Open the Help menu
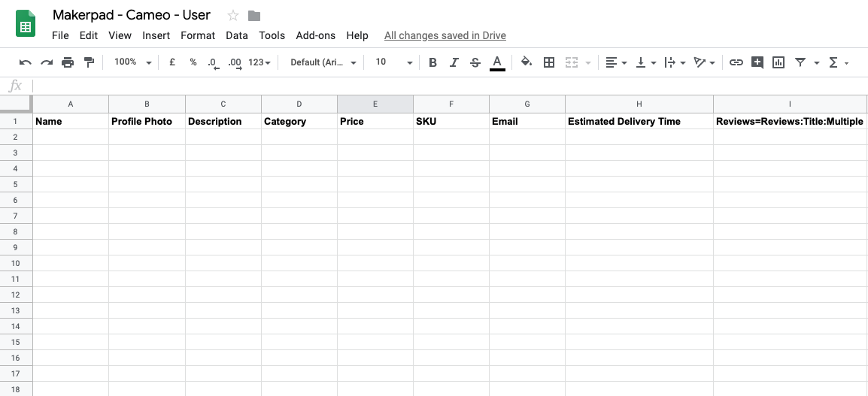Image resolution: width=868 pixels, height=396 pixels. click(x=357, y=35)
